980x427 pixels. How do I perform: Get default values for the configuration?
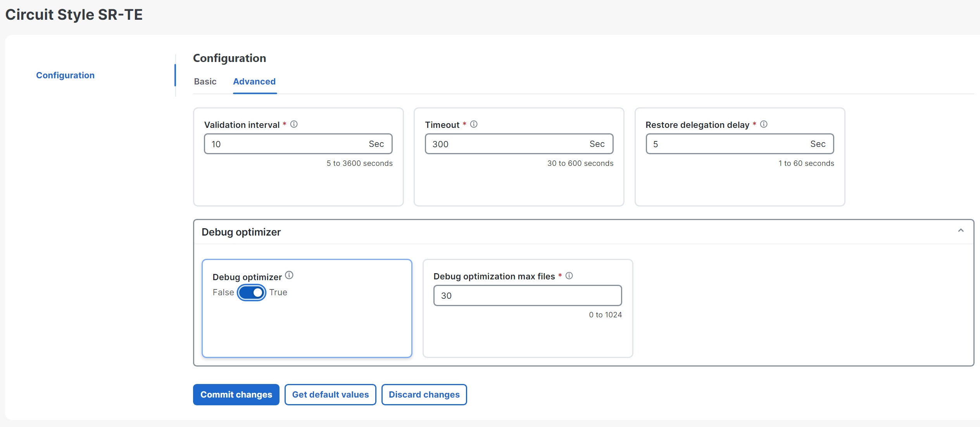(x=330, y=394)
